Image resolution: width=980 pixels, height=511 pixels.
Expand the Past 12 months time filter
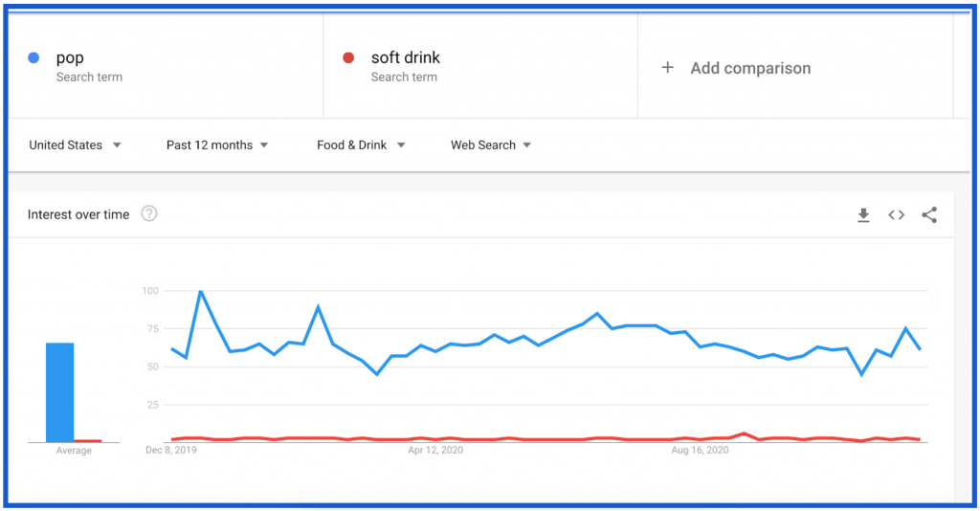(x=217, y=145)
